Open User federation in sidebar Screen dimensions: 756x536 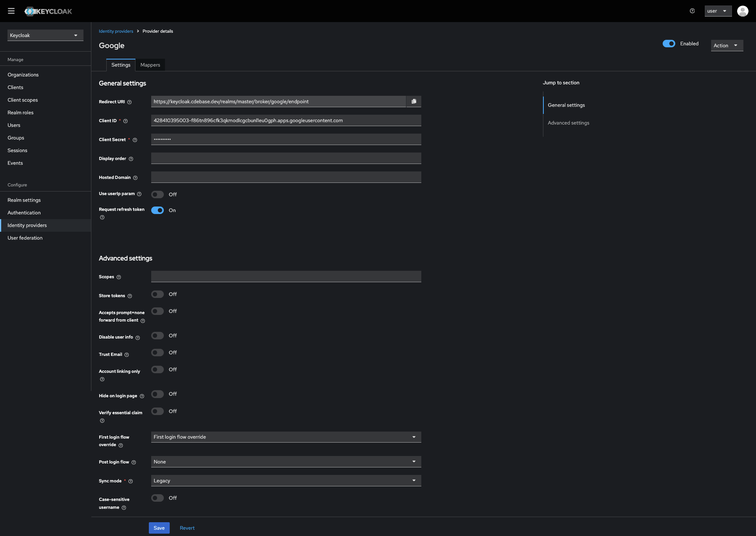tap(46, 238)
